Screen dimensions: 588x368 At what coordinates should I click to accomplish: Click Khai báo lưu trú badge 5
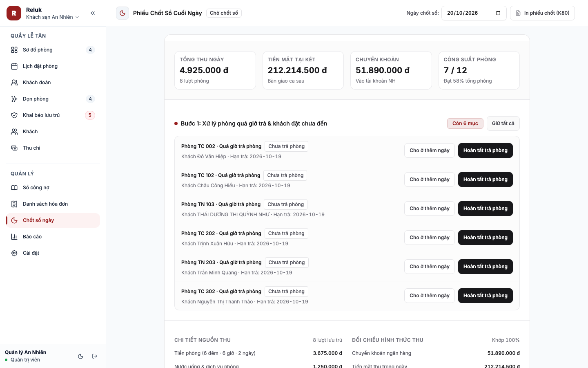tap(90, 115)
